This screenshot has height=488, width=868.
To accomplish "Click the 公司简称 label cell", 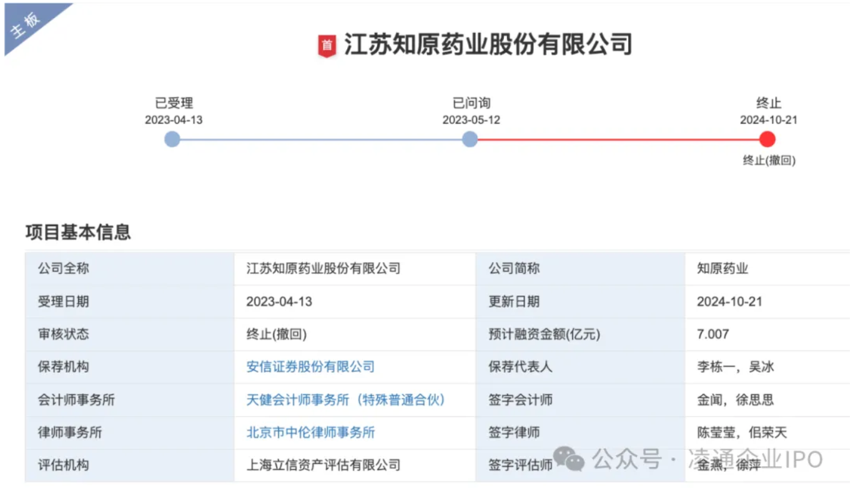I will click(580, 269).
